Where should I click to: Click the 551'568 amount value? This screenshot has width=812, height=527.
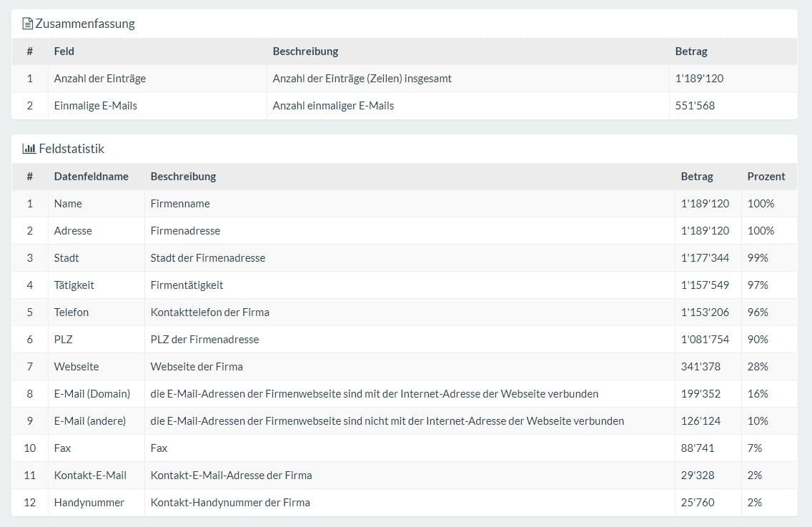(x=695, y=106)
